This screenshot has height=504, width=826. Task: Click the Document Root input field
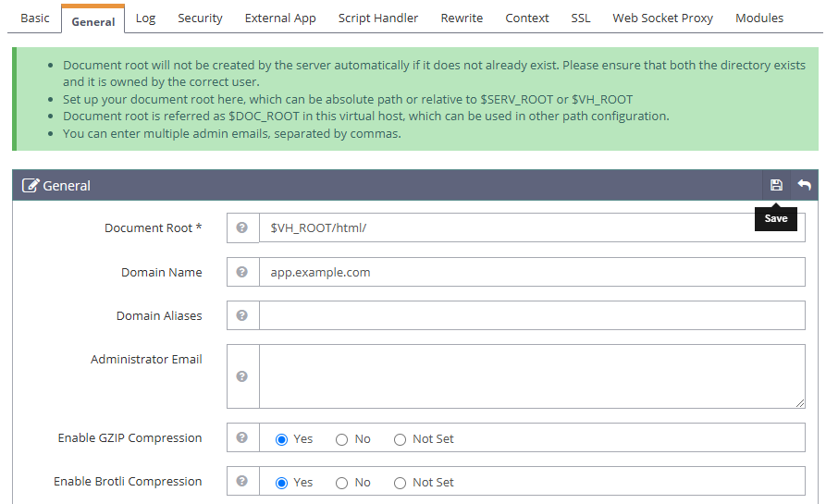(x=531, y=227)
